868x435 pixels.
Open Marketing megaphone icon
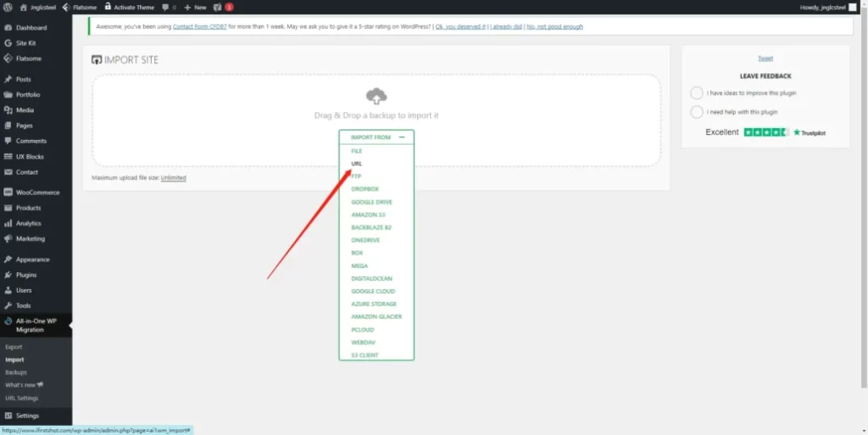coord(8,239)
